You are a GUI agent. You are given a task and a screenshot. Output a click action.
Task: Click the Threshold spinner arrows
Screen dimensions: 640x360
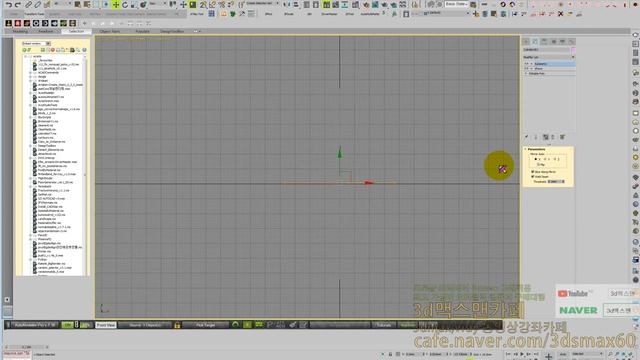coord(563,182)
